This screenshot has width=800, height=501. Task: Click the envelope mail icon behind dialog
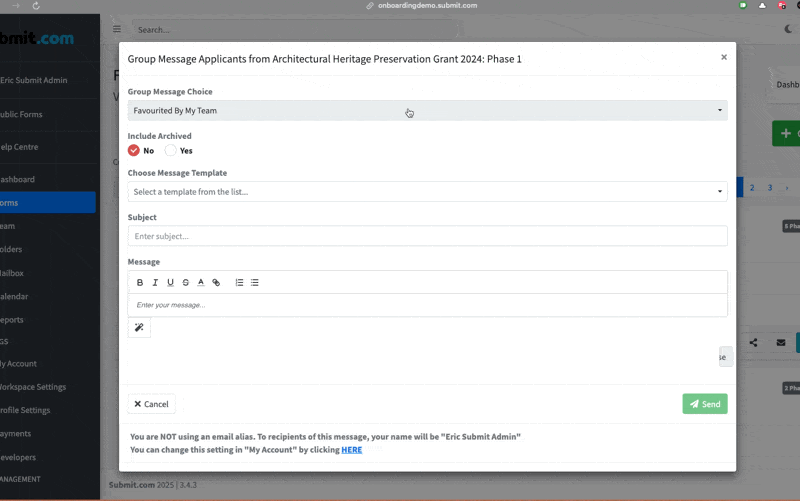click(781, 343)
